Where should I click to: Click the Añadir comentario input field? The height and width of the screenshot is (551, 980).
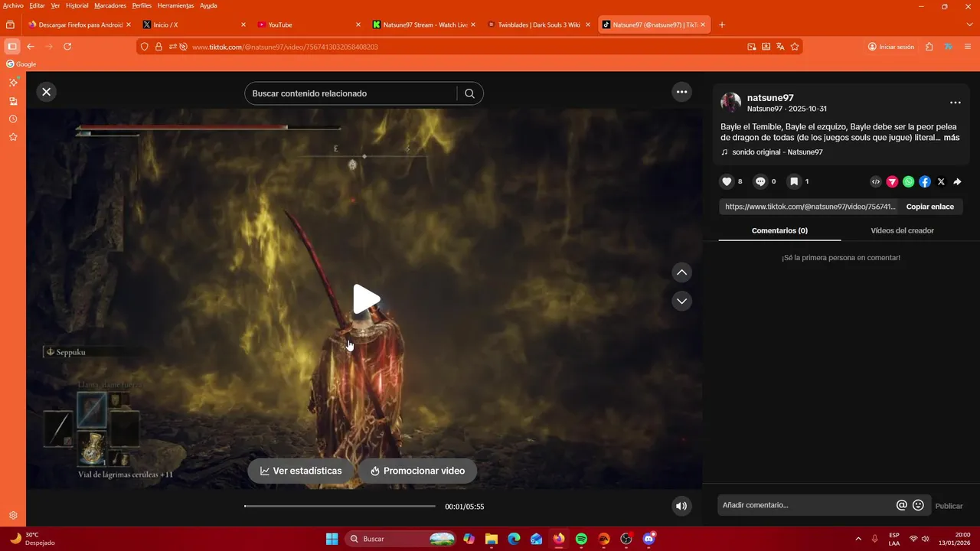click(805, 505)
